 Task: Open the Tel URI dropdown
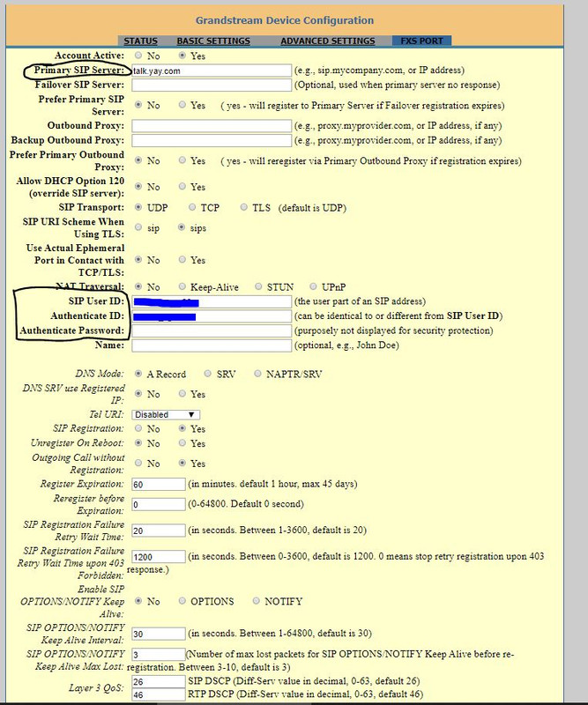(x=166, y=414)
